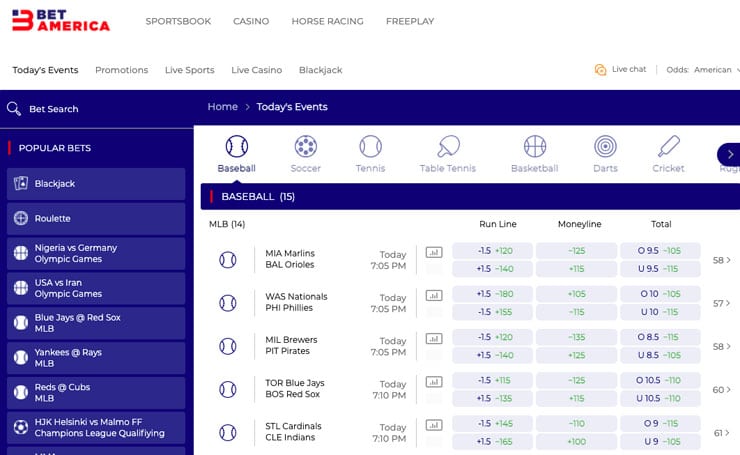
Task: Open stats chart icon for Marlins vs Orioles
Action: (x=434, y=252)
